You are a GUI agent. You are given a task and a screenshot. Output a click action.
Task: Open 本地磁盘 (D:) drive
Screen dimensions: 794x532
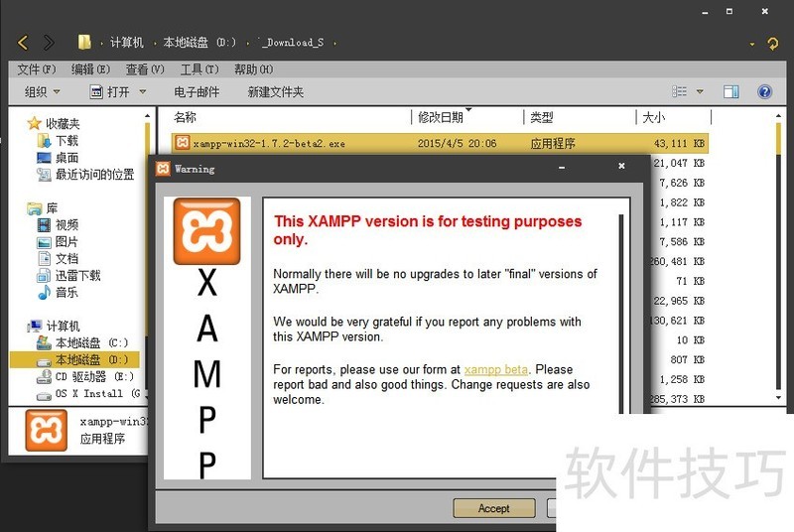(74, 360)
